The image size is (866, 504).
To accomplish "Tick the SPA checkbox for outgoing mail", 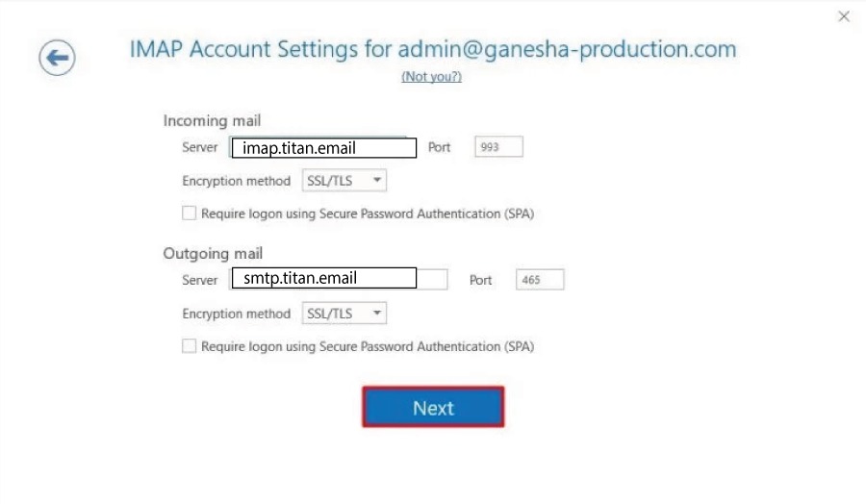I will [x=190, y=346].
